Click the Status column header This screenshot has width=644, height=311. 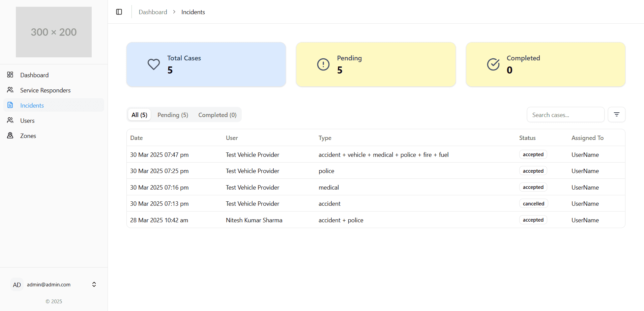[527, 138]
